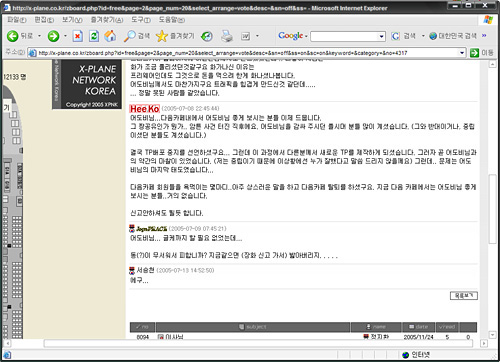Click the Internet zone globe icon
This screenshot has width=500, height=362.
pos(405,355)
